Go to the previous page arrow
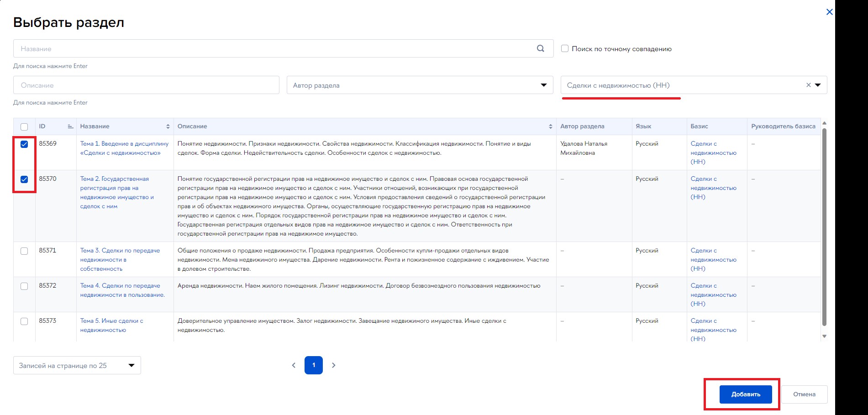The width and height of the screenshot is (868, 415). (294, 365)
